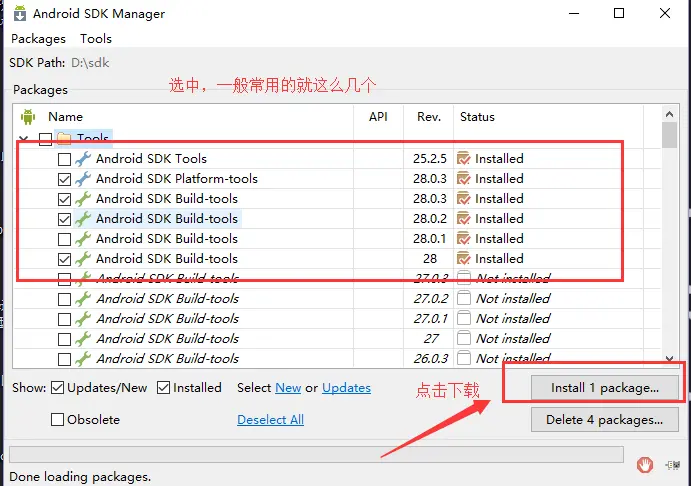Click 'Done loading packages.' status text

coord(80,477)
